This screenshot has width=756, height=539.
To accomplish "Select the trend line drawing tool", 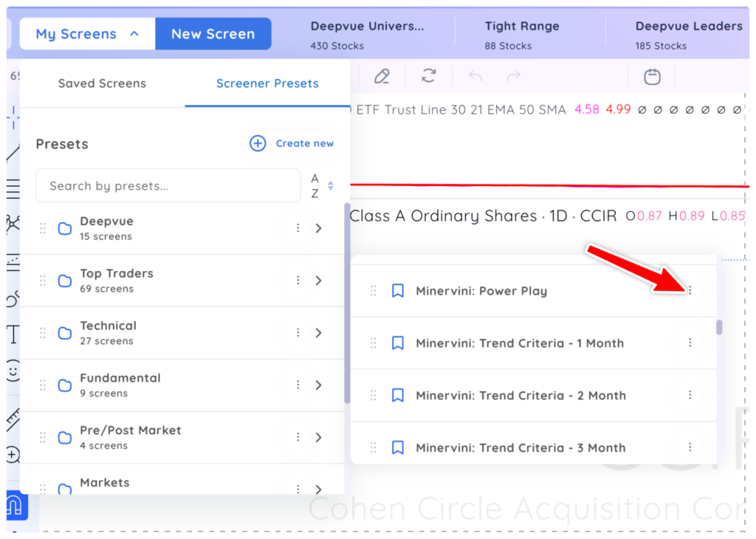I will click(13, 154).
